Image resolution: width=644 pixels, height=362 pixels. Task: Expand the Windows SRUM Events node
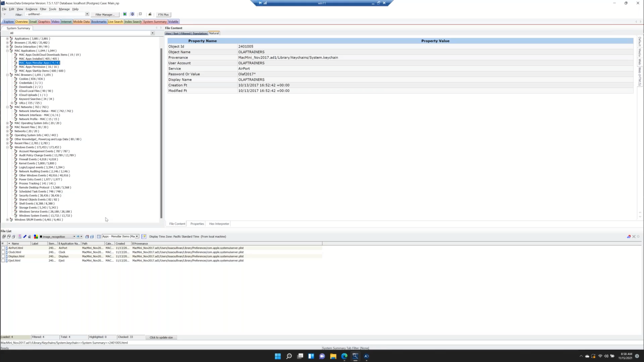7,220
